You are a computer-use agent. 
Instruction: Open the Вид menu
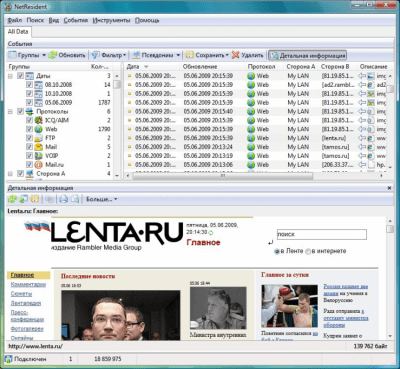(54, 20)
